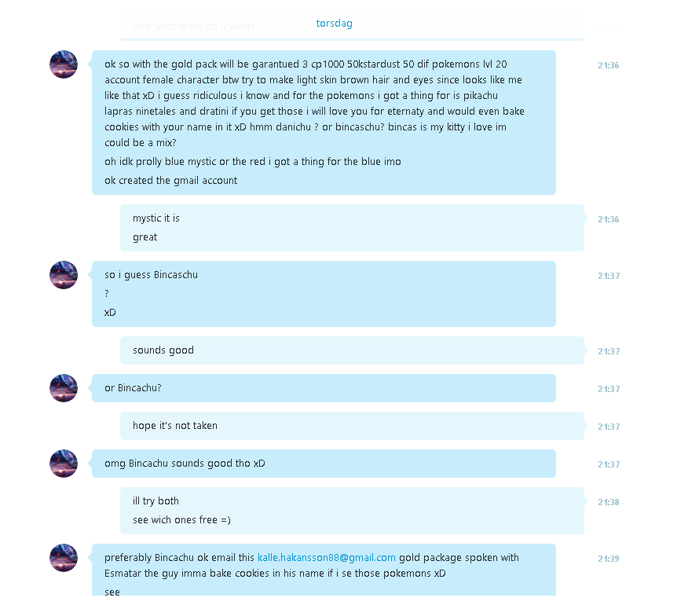
Task: Select the 'mystic it is' reply bubble
Action: tap(353, 228)
